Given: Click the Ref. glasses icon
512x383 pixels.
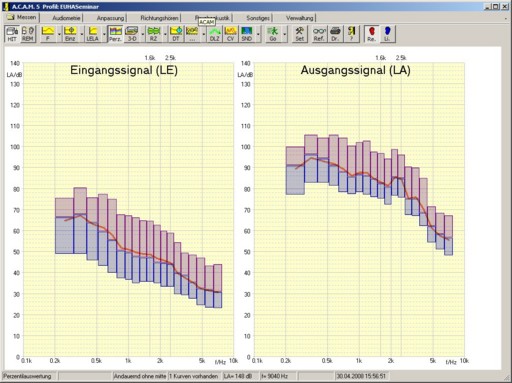Looking at the screenshot, I should tap(319, 34).
